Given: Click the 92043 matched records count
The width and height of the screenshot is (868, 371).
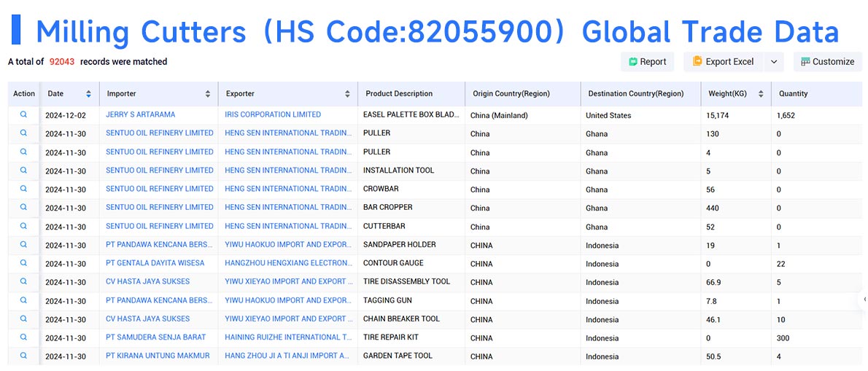Looking at the screenshot, I should [x=62, y=62].
